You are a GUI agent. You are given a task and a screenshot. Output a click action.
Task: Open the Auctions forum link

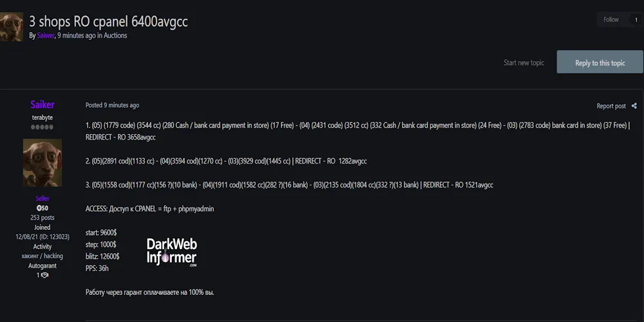pos(116,36)
